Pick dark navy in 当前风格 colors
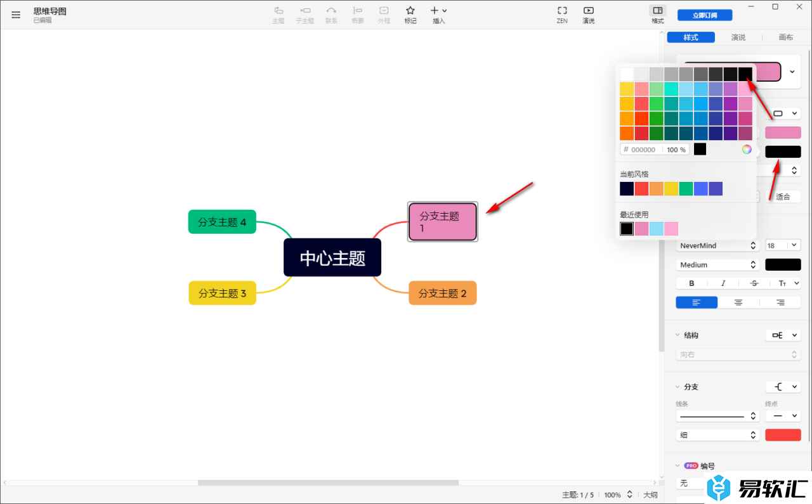 pyautogui.click(x=627, y=188)
